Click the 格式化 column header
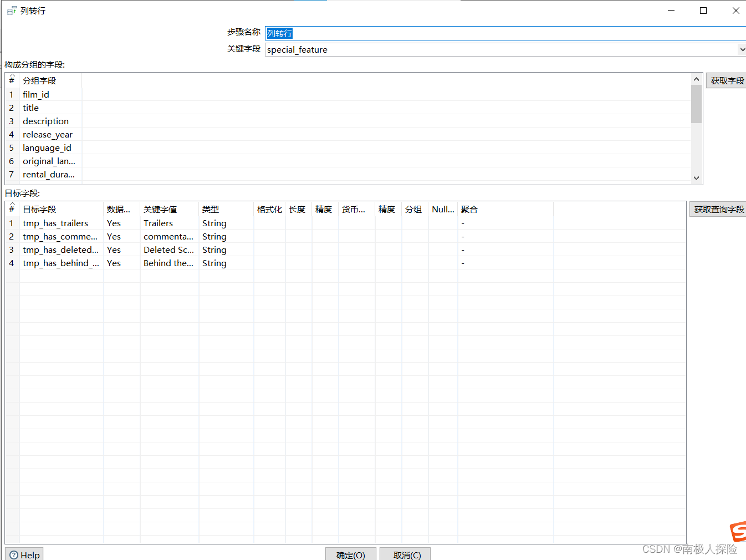Viewport: 746px width, 560px height. pyautogui.click(x=269, y=210)
